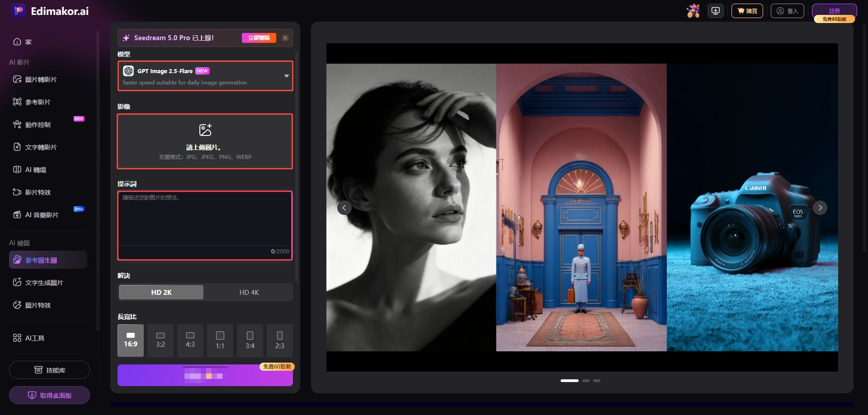Screen dimensions: 868x415
Task: Open 圖片轉影片 image-to-video tool
Action: 35,79
